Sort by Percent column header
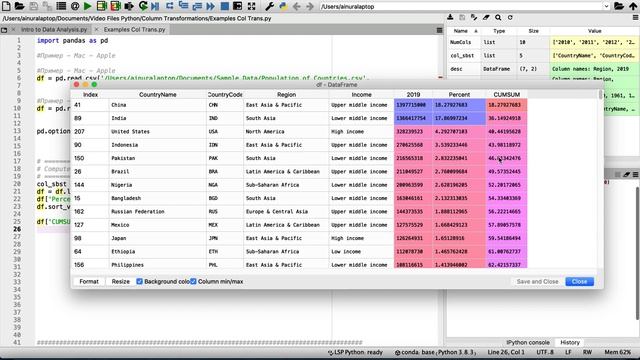This screenshot has width=640, height=360. pyautogui.click(x=459, y=94)
